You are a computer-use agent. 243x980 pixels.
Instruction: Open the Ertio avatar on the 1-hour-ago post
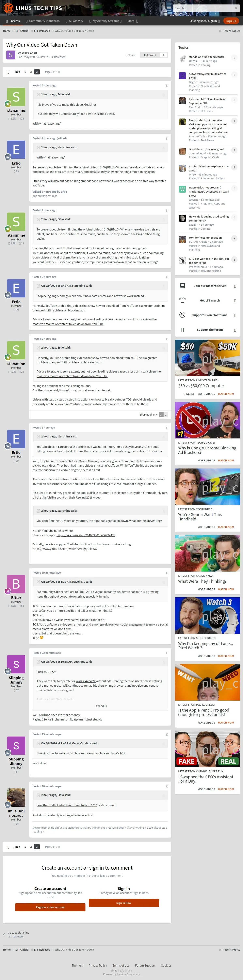(16, 439)
